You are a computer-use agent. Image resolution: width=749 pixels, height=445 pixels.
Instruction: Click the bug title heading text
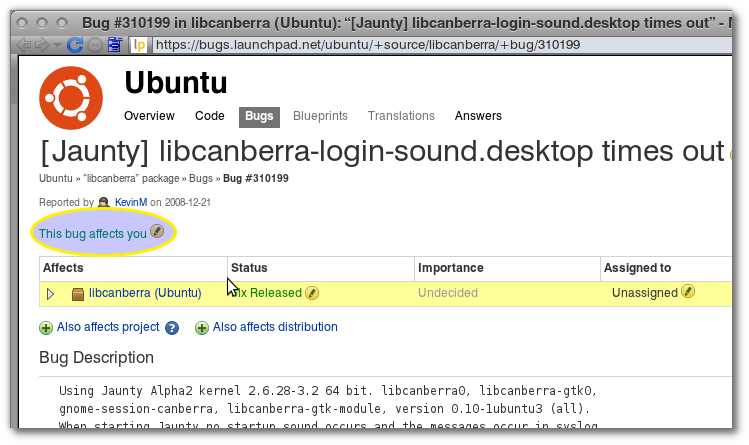point(383,152)
